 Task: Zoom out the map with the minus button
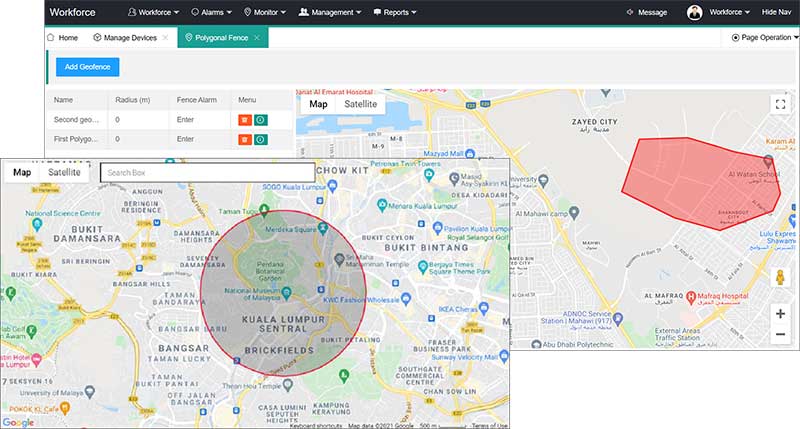pos(780,334)
